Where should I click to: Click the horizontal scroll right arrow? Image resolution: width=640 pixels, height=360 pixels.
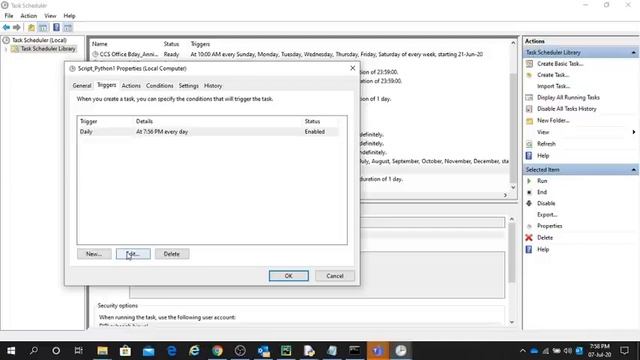coord(505,196)
